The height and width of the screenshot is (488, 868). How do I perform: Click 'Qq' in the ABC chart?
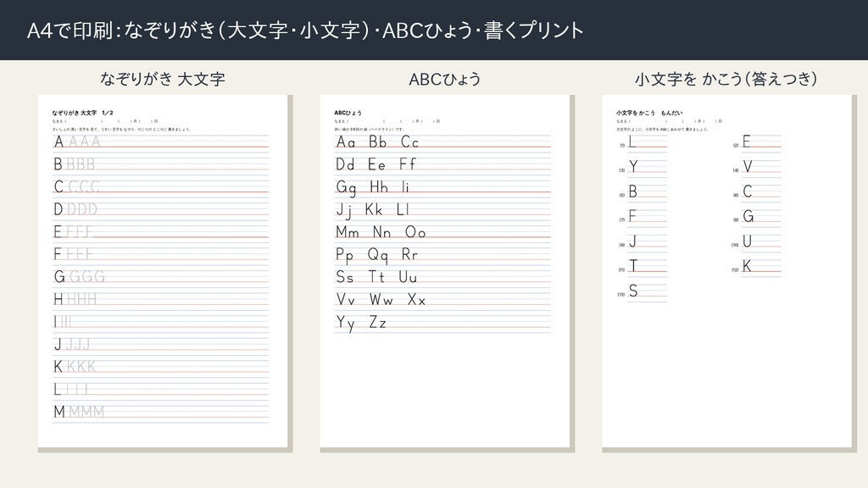(x=377, y=256)
